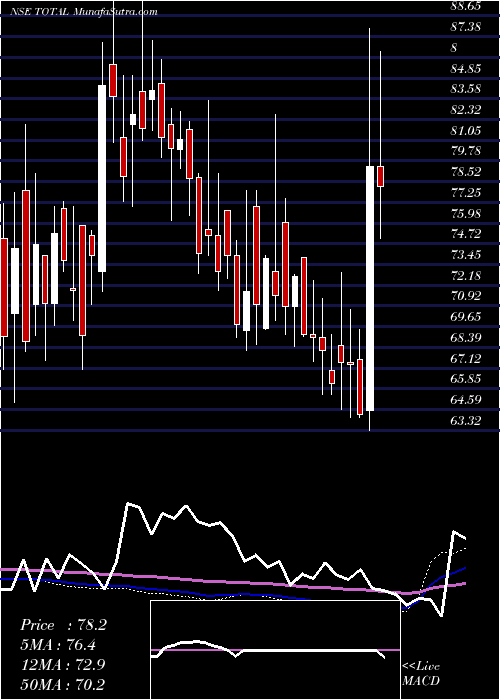Click the 'NSE TOTAL MunafaSutra.com' chart title

click(84, 12)
